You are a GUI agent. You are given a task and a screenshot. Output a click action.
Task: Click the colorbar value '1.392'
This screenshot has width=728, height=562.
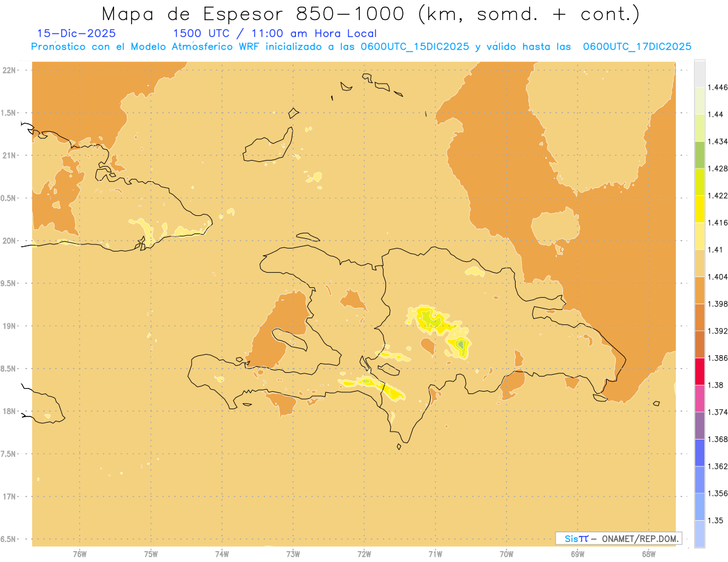point(719,331)
